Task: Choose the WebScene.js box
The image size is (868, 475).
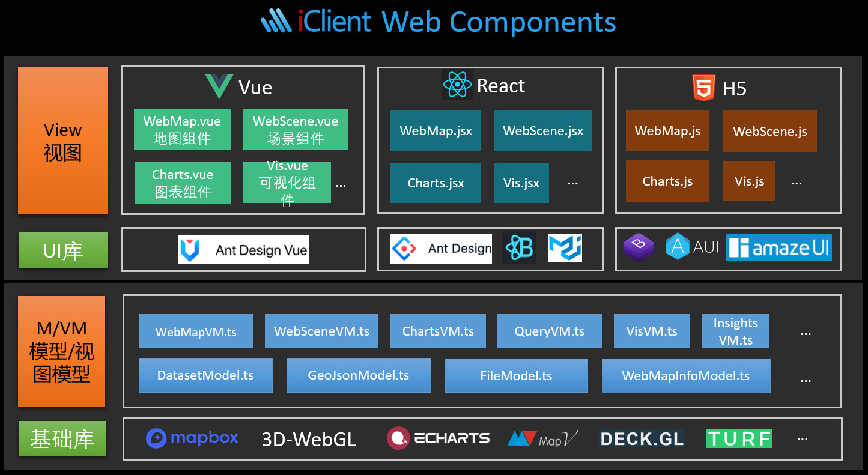Action: (770, 131)
